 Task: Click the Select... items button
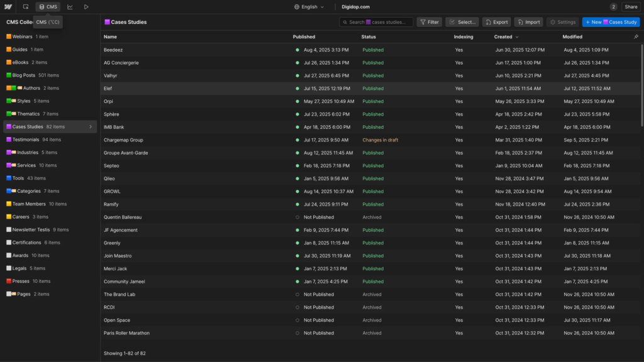[x=462, y=22]
